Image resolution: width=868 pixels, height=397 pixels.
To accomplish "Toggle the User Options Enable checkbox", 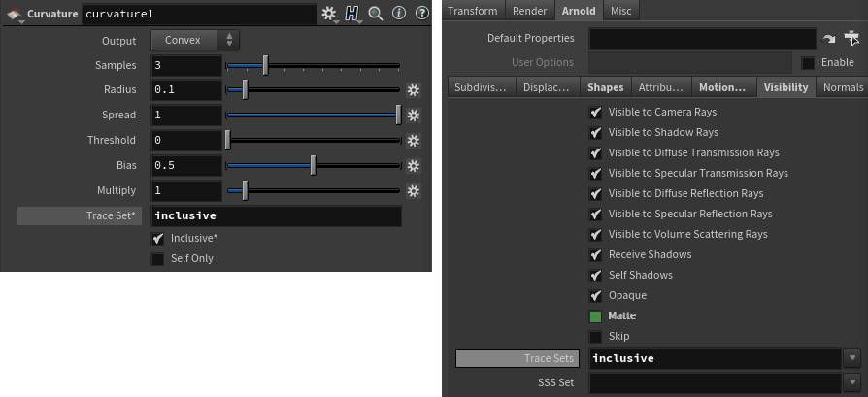I will pyautogui.click(x=808, y=62).
